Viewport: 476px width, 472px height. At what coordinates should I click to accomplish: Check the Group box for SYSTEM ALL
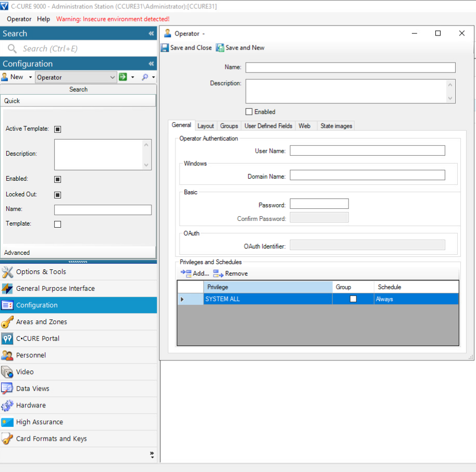click(353, 299)
